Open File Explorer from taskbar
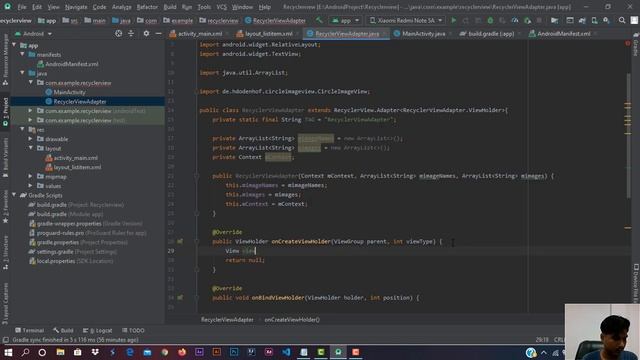Image resolution: width=640 pixels, height=360 pixels. coord(60,352)
